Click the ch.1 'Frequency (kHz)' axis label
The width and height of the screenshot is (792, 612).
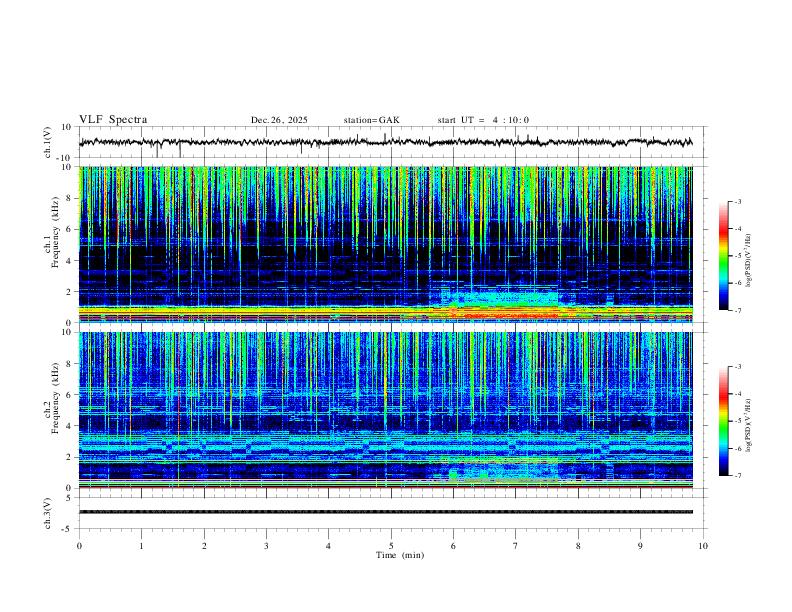(56, 232)
